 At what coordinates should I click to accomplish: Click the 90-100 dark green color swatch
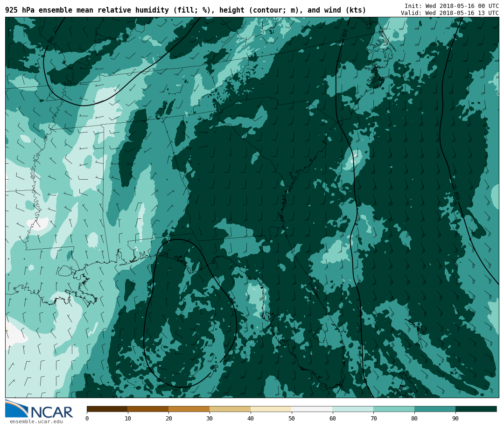[x=476, y=409]
